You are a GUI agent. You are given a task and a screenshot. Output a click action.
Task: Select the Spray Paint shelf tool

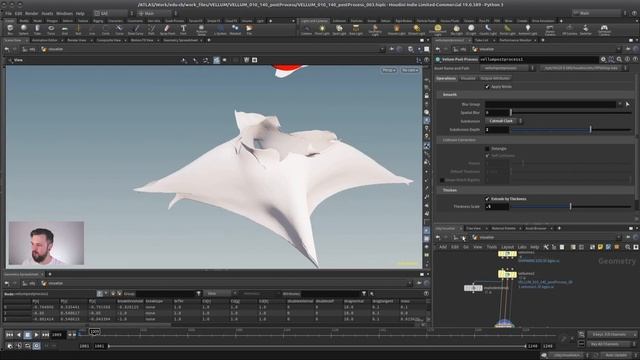(167, 29)
